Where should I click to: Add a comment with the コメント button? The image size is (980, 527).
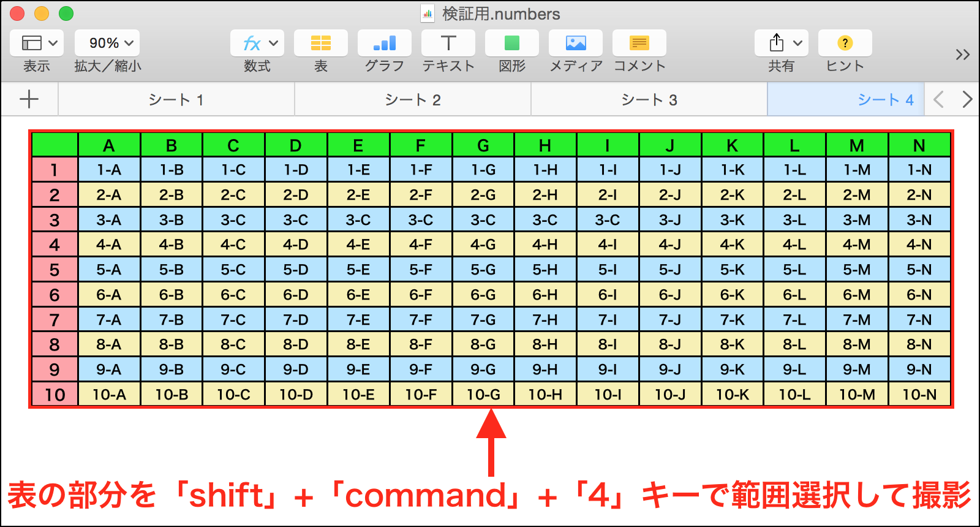[639, 43]
